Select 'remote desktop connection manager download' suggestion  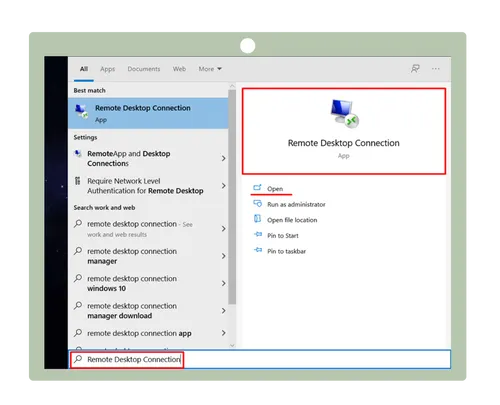(x=148, y=311)
